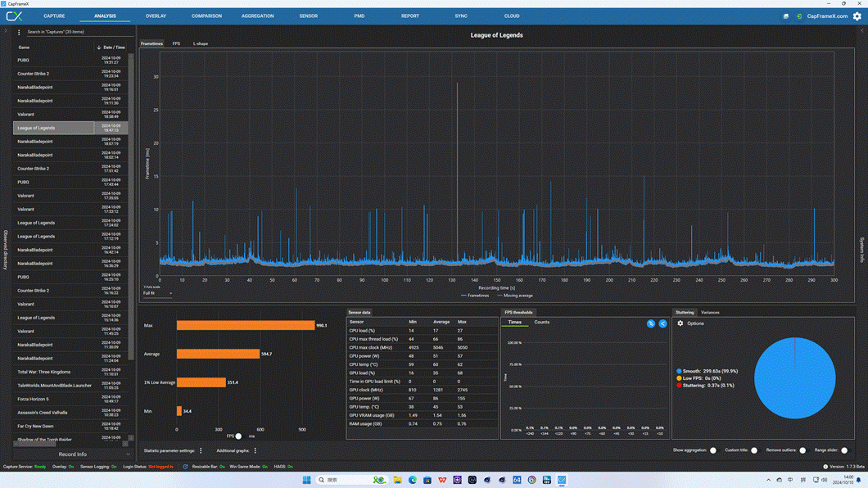Screen dimensions: 868x488
Task: Open the Y-axis scale Full fit dropdown
Action: (158, 293)
